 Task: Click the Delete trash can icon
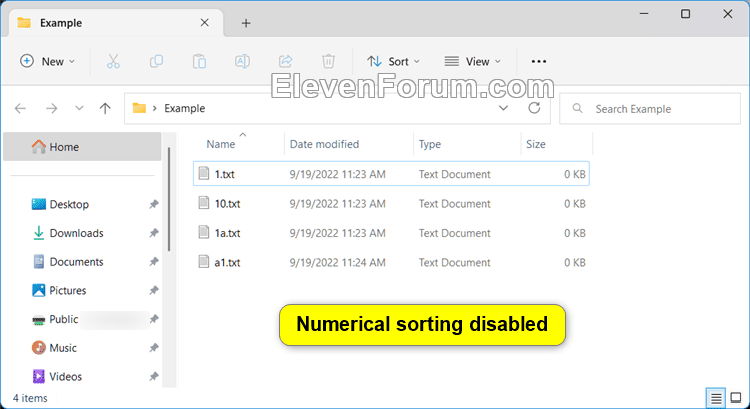click(328, 61)
